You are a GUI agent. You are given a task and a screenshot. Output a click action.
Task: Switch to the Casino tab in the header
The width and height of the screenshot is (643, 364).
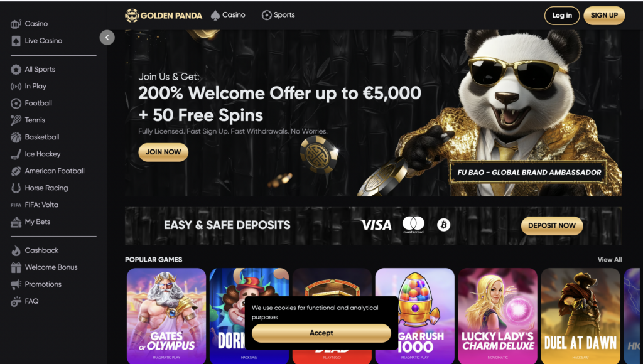[x=227, y=15]
